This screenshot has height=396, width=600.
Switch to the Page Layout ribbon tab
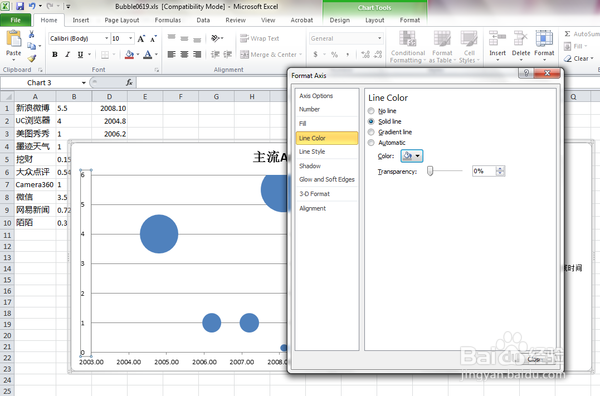coord(122,20)
